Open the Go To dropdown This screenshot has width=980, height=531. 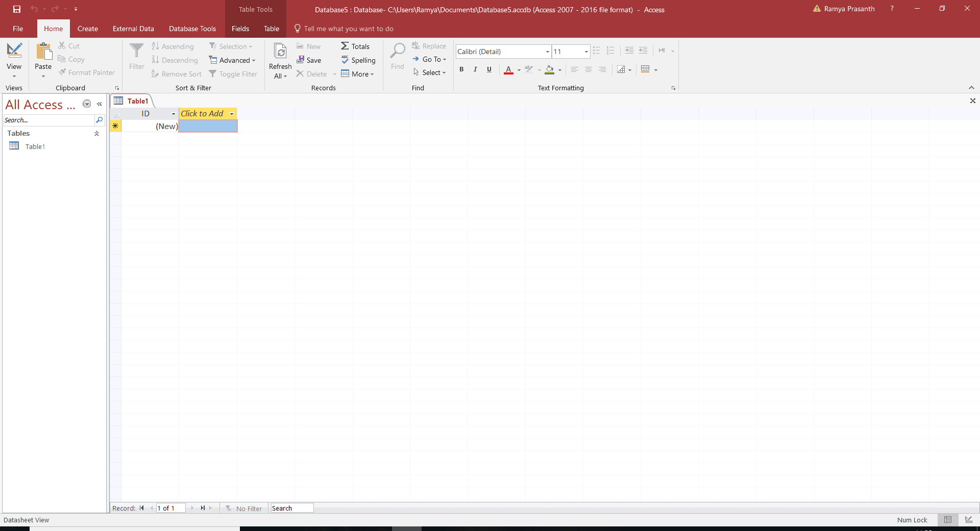click(x=429, y=59)
